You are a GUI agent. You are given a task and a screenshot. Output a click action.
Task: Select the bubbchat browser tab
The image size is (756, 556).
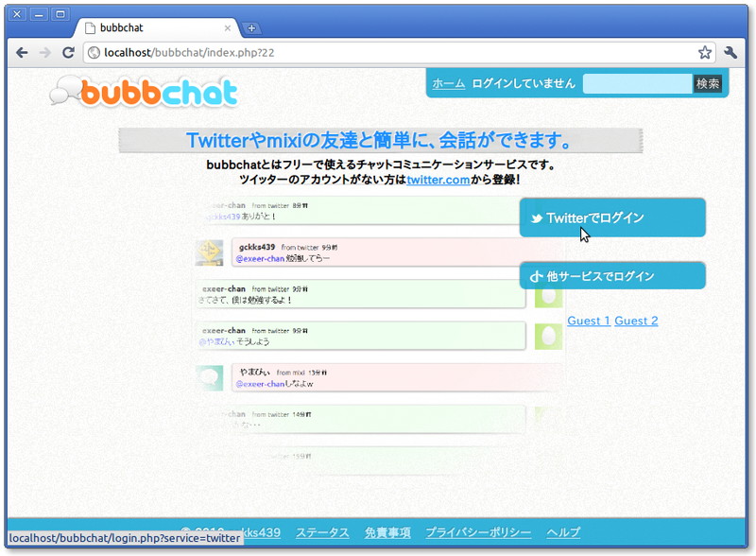click(x=155, y=28)
